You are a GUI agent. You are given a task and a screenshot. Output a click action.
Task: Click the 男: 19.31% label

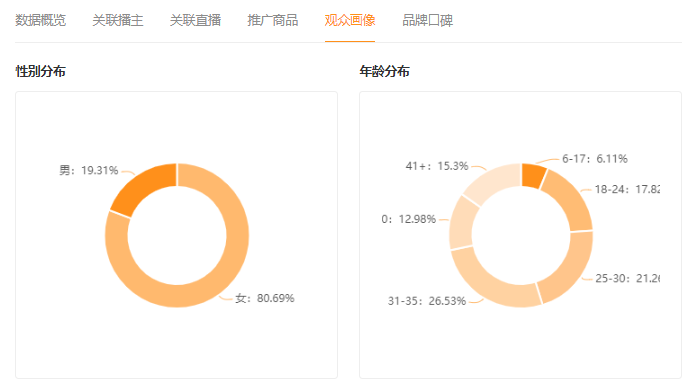pos(89,170)
